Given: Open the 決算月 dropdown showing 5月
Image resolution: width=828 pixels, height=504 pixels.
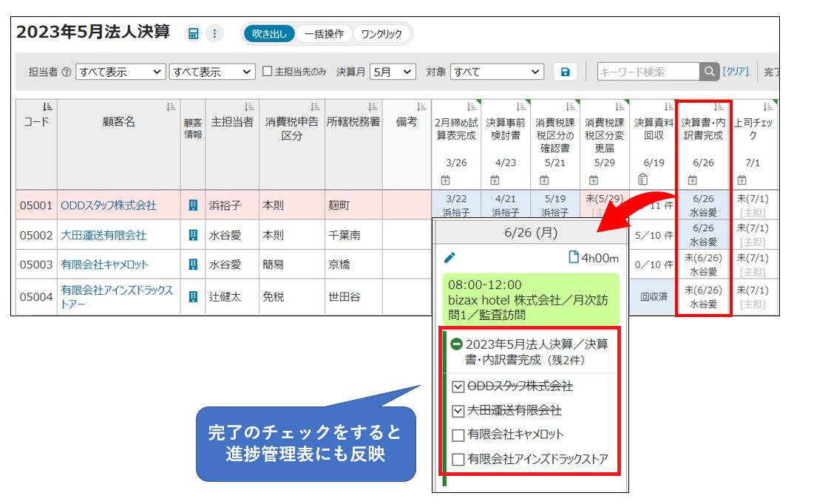Looking at the screenshot, I should click(x=393, y=72).
